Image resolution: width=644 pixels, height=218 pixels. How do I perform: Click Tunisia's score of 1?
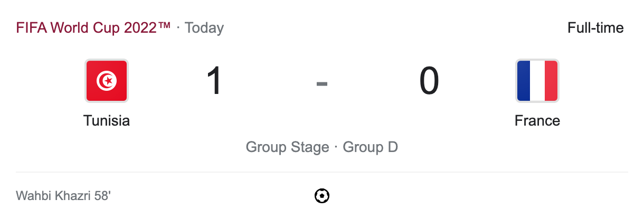coord(214,81)
